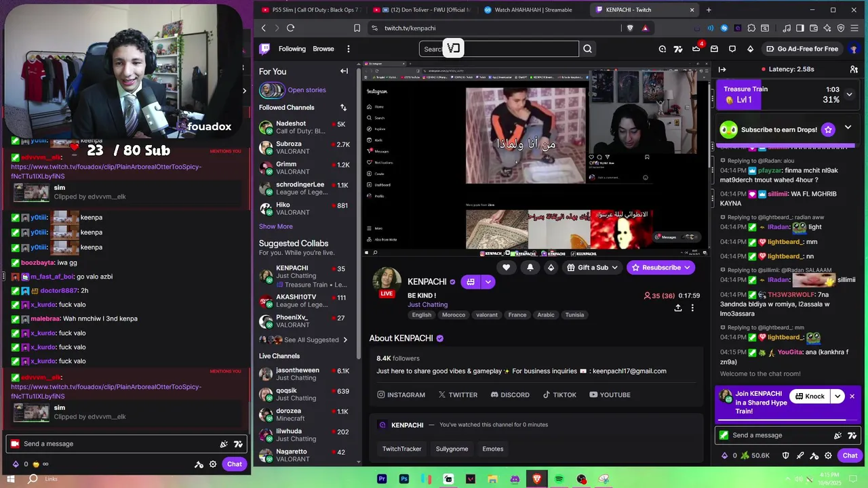Click the Brave Rewards triangle icon

point(645,28)
